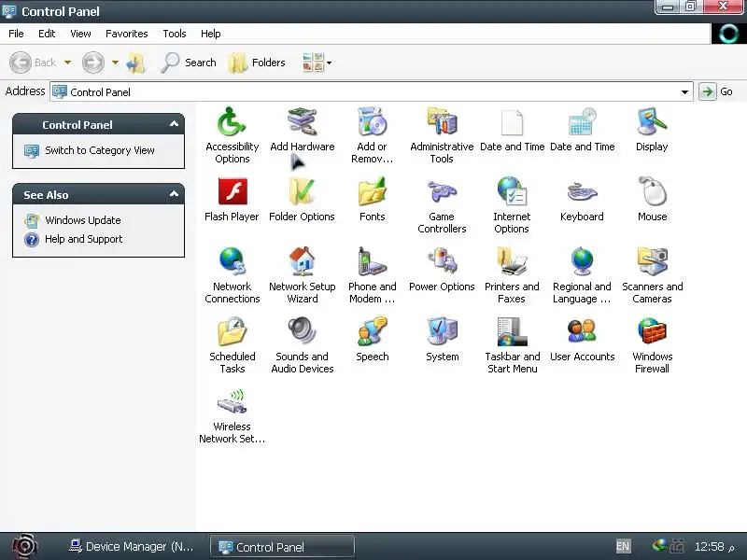This screenshot has height=560, width=747.
Task: Click the Start button orb on taskbar
Action: 25,546
